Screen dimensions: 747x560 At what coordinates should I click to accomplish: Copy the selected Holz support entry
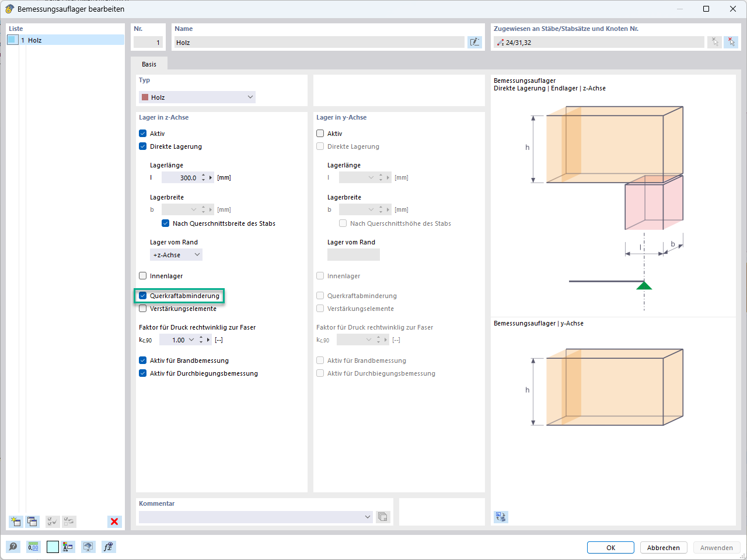point(33,521)
